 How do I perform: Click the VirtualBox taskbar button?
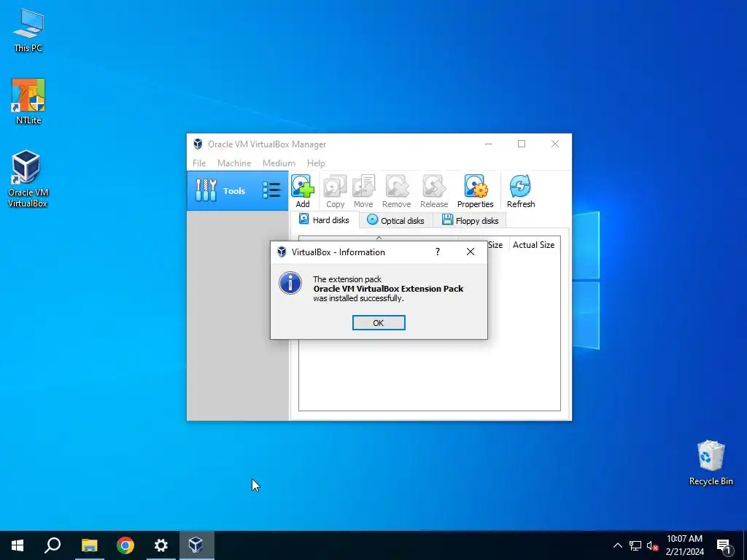click(197, 545)
